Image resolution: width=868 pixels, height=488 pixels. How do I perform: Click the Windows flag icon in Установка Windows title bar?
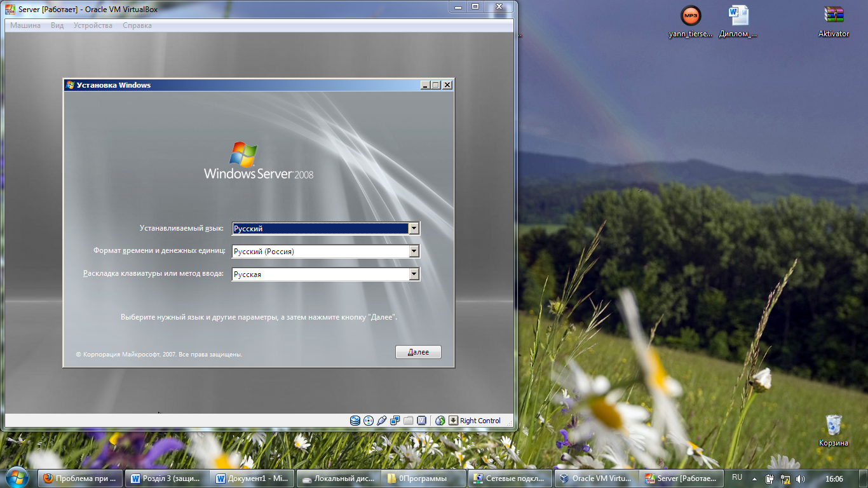pos(70,85)
